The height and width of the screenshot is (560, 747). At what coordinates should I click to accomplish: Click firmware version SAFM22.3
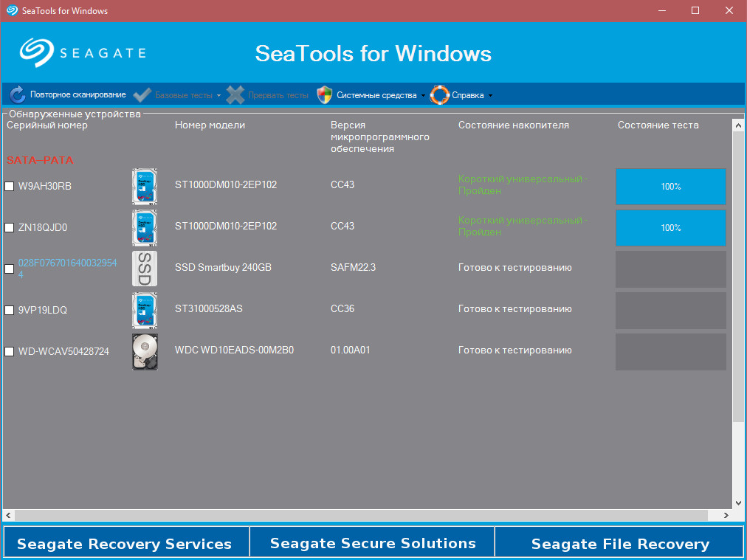tap(353, 267)
